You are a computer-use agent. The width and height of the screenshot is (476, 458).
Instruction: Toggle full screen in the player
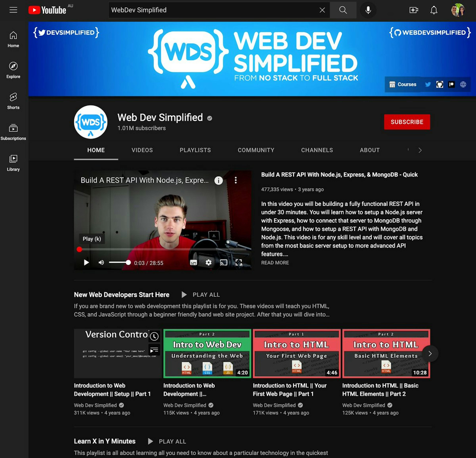(x=238, y=262)
